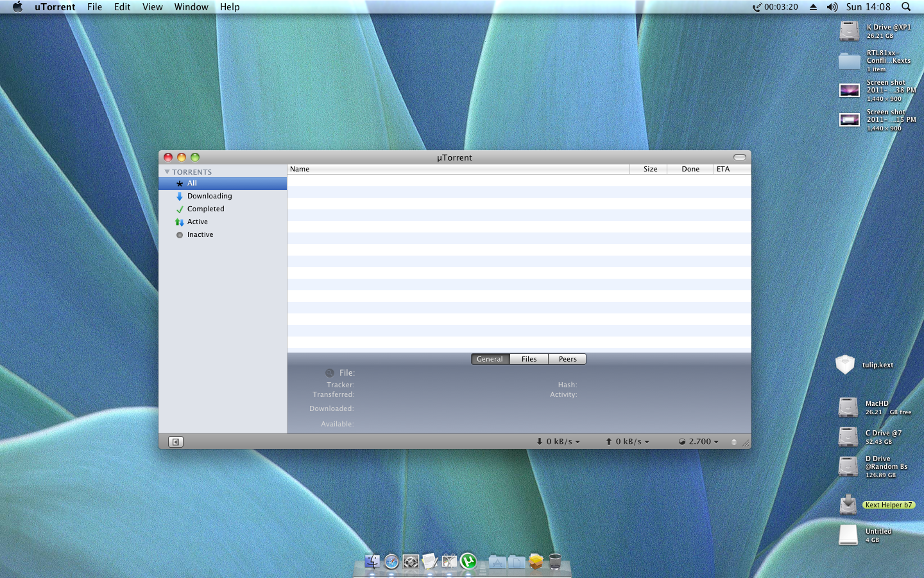Open the Peers tab
Image resolution: width=924 pixels, height=578 pixels.
tap(567, 359)
